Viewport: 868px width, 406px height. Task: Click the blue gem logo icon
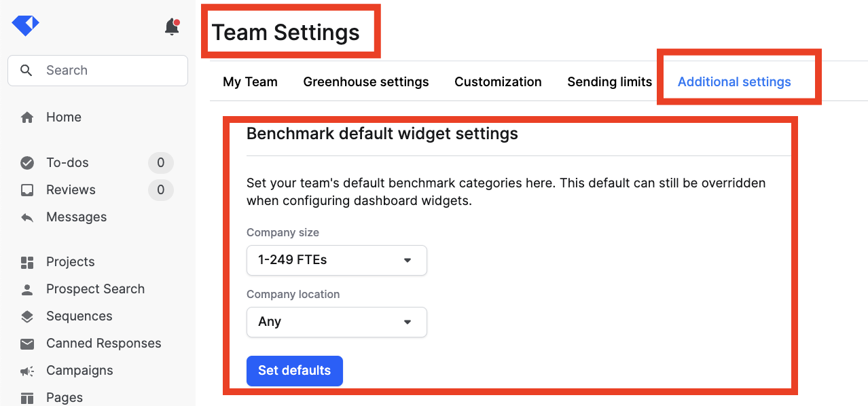click(26, 26)
